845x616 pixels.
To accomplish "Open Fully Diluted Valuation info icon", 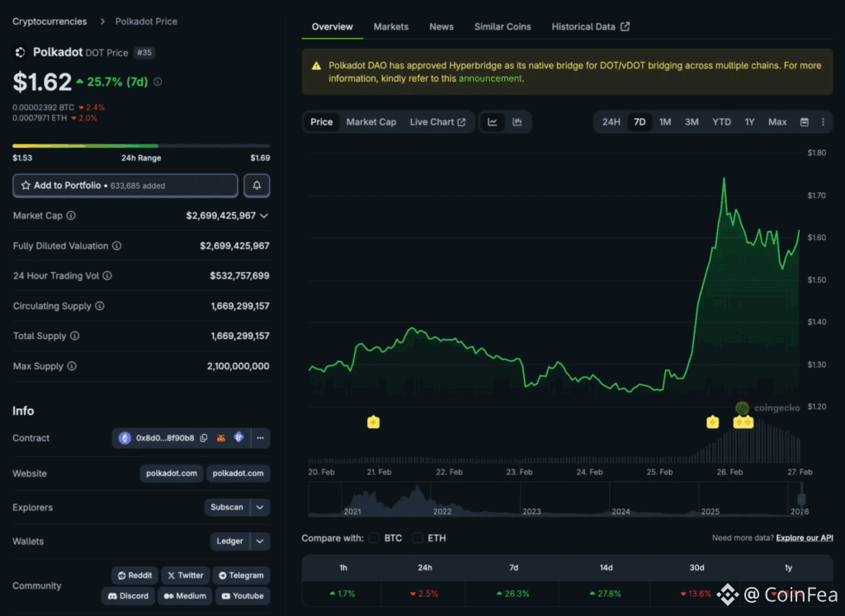I will pyautogui.click(x=116, y=246).
